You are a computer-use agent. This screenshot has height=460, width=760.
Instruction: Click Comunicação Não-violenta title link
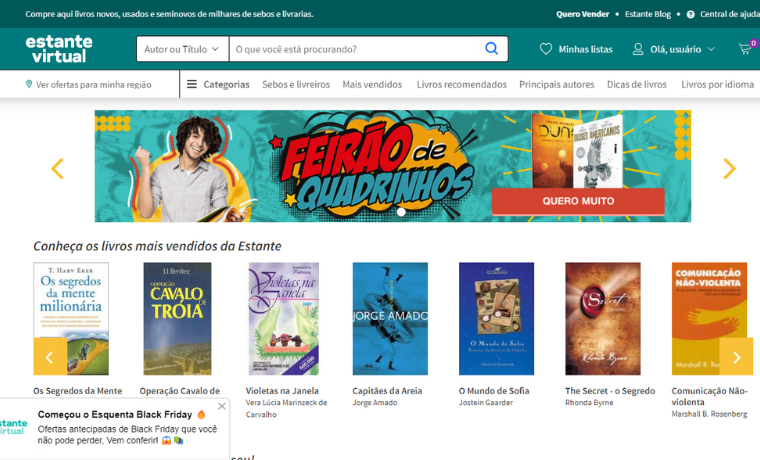pyautogui.click(x=709, y=396)
